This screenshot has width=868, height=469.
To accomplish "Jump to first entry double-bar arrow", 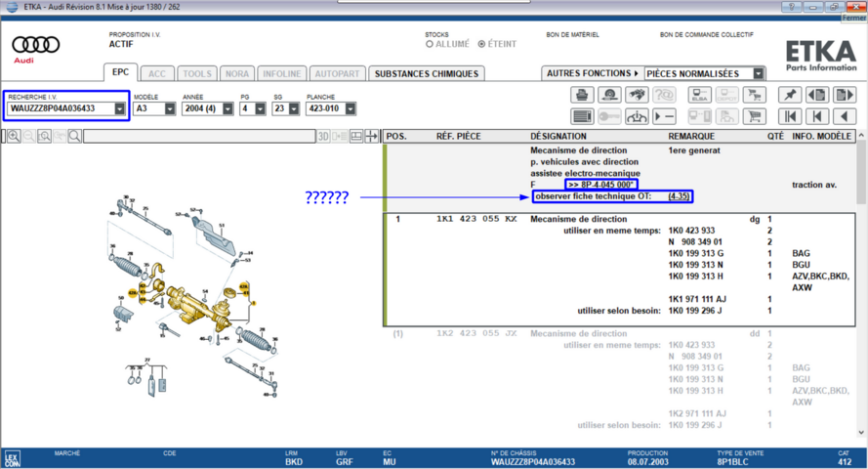I will pos(790,116).
